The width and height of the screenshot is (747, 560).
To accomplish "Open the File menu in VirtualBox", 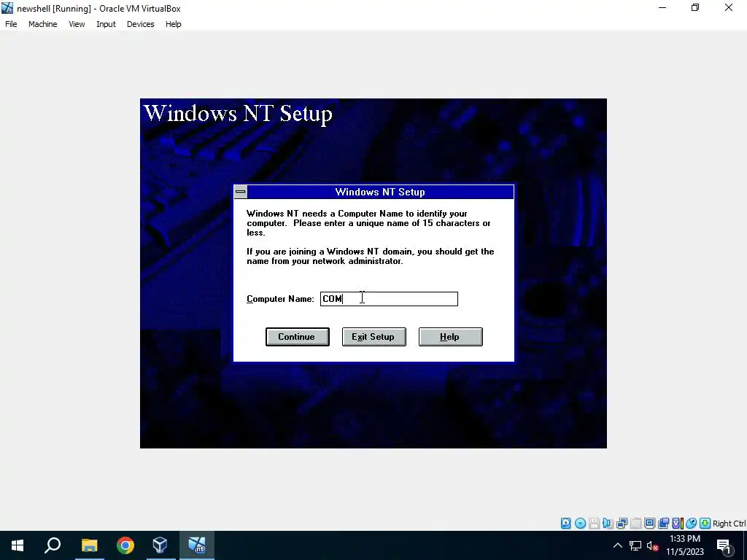I will pos(11,24).
